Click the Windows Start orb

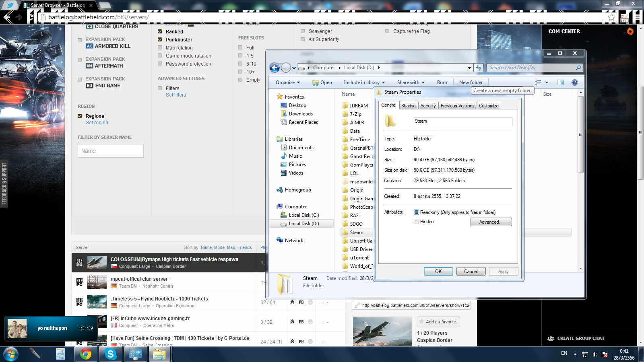[x=11, y=354]
